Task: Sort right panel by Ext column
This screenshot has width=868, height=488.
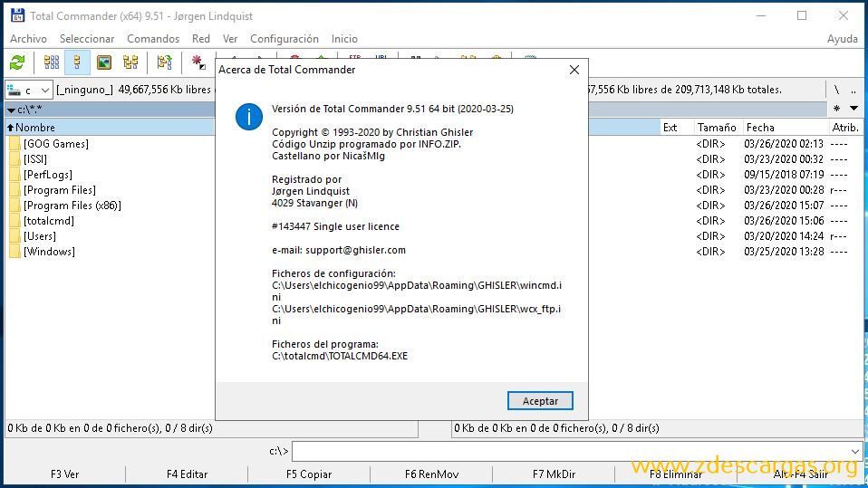Action: [x=677, y=128]
